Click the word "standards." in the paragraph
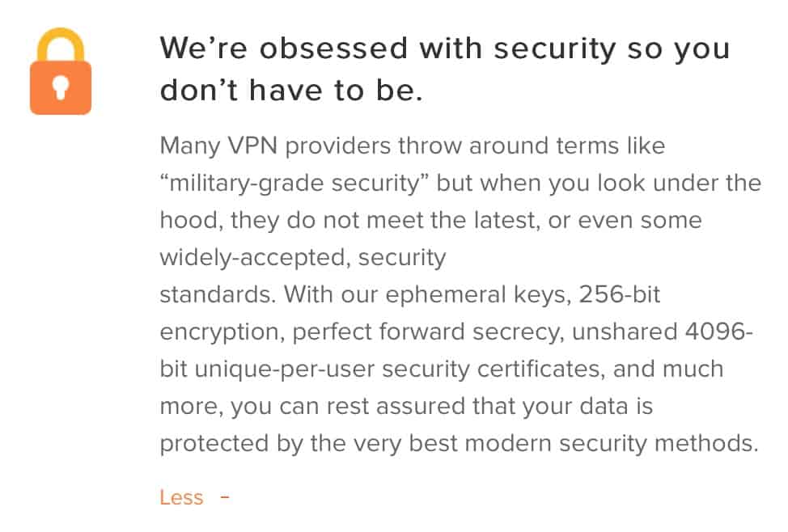Viewport: 788px width, 532px height. click(x=218, y=294)
